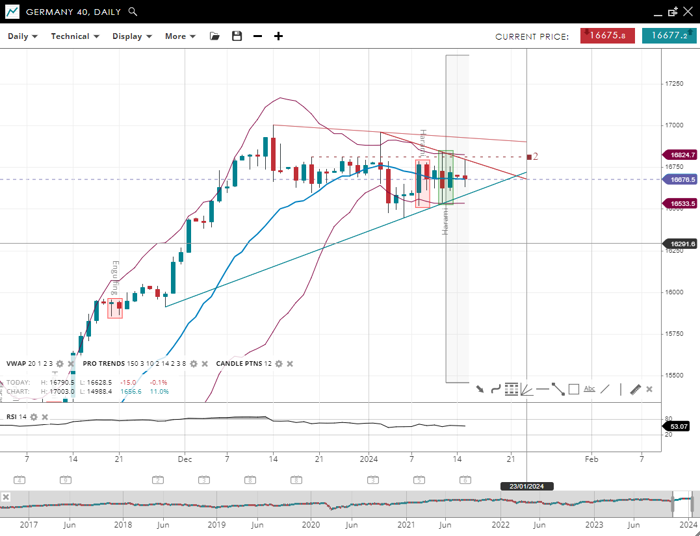Select the Abc text annotation tool
Viewport: 700px width, 536px height.
pyautogui.click(x=589, y=389)
